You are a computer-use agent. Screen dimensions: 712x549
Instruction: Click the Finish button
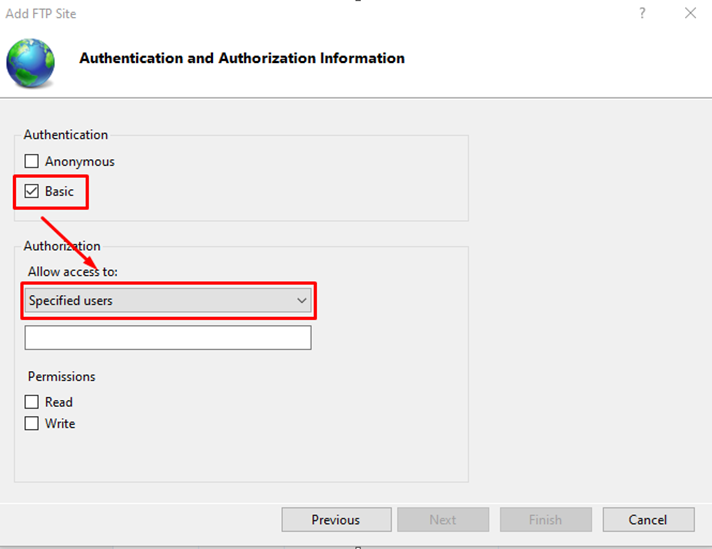click(545, 519)
